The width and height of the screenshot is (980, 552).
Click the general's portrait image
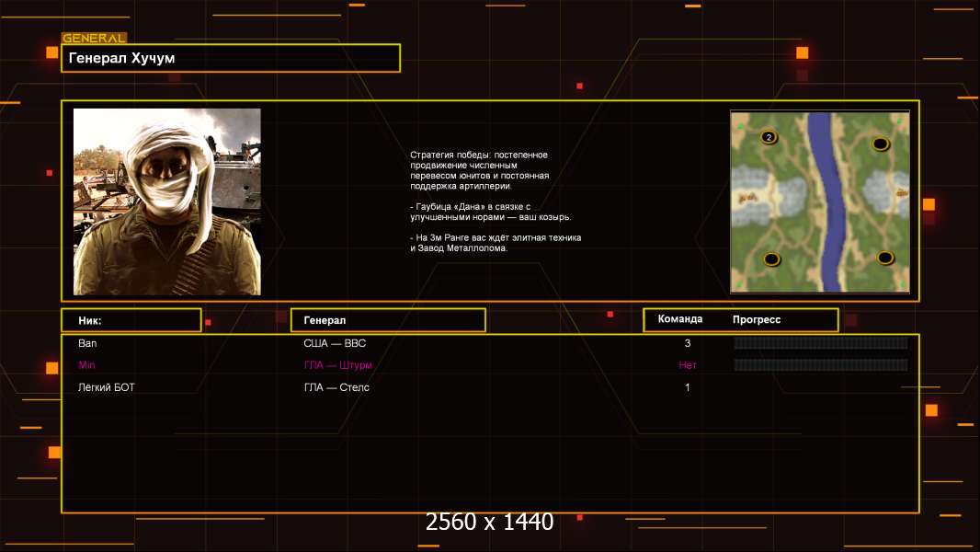click(x=167, y=201)
